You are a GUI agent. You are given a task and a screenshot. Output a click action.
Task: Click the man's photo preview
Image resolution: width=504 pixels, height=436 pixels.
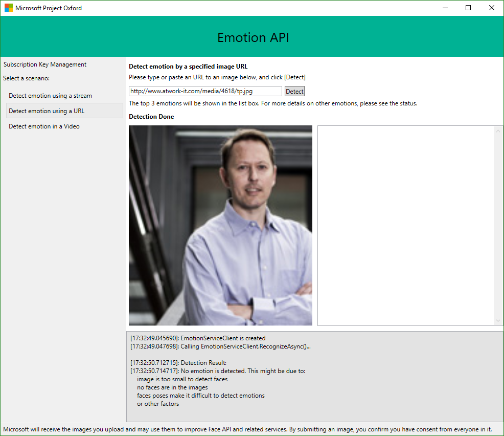(220, 225)
